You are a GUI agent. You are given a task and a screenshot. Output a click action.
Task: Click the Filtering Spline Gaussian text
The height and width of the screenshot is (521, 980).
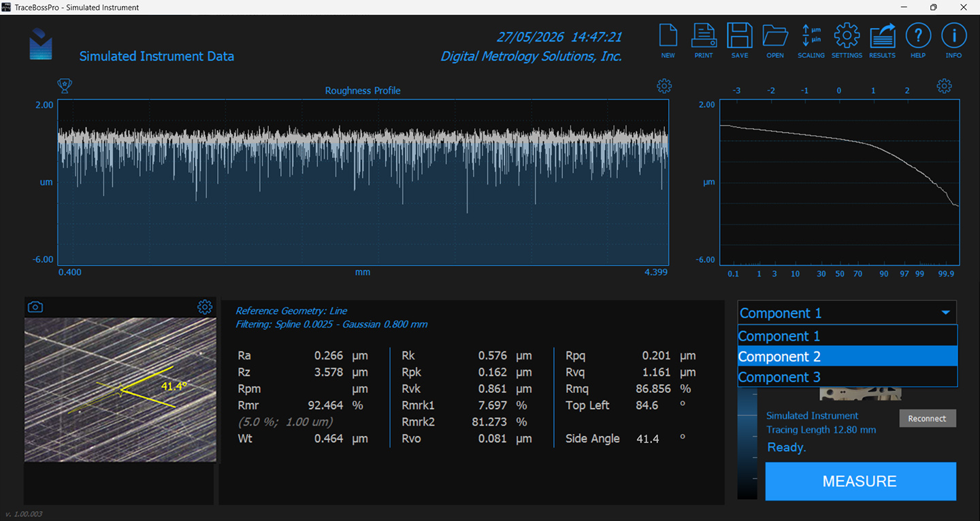331,324
